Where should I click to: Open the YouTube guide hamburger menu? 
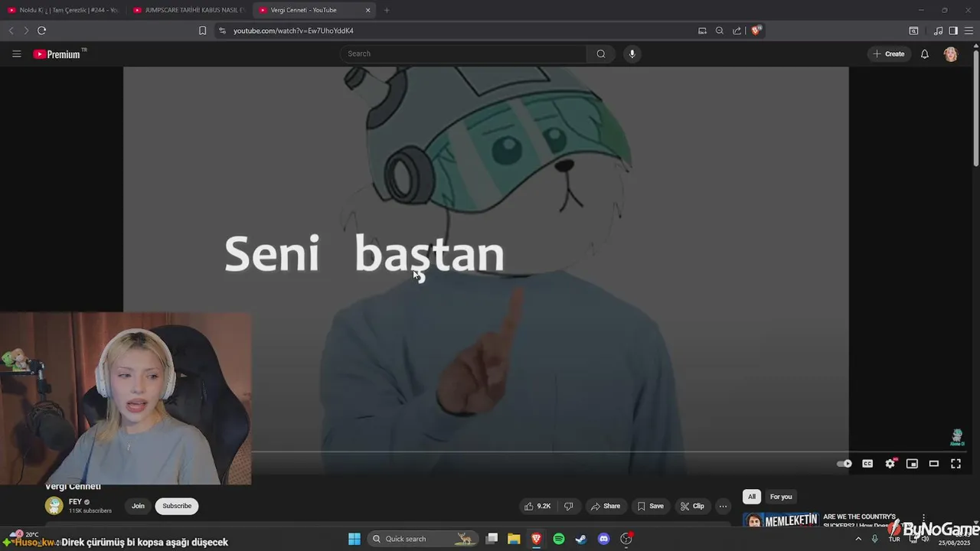click(16, 54)
